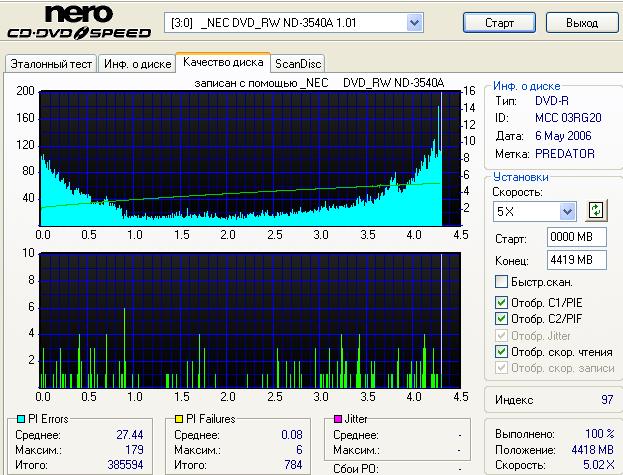Click the cyan PI Errors color swatch
Image resolution: width=623 pixels, height=475 pixels.
click(23, 419)
